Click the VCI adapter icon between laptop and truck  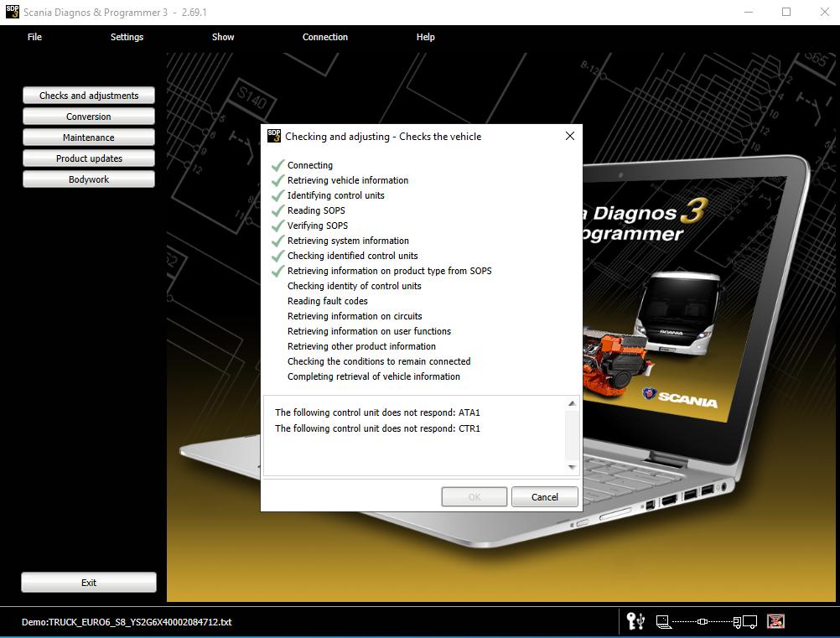(703, 621)
